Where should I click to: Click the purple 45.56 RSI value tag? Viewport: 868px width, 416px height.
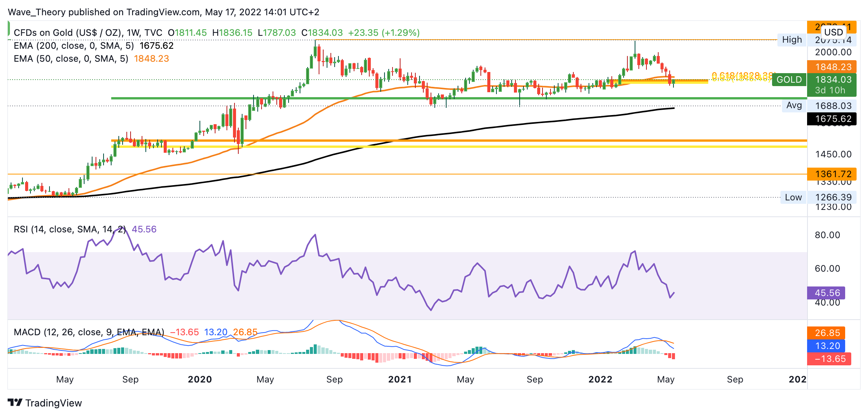pyautogui.click(x=826, y=293)
